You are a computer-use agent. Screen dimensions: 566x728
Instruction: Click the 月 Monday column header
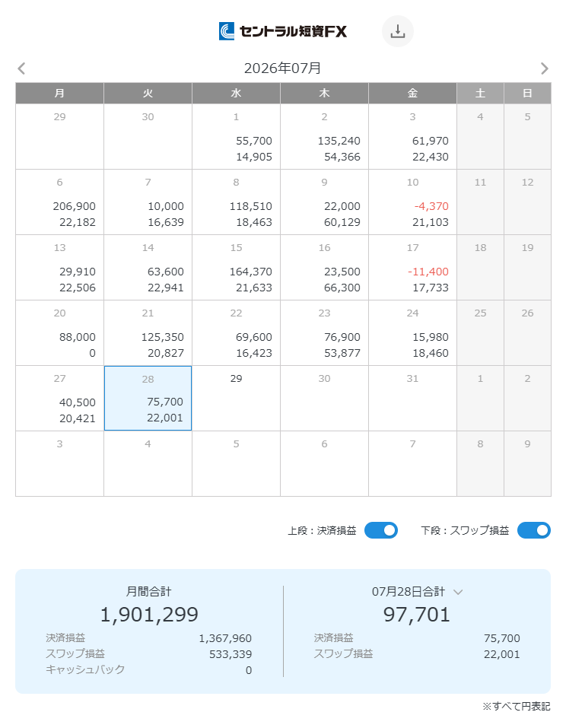click(59, 94)
